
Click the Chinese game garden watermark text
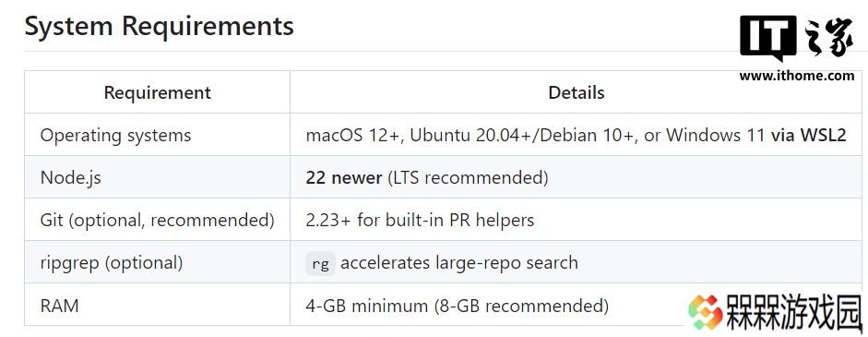tap(794, 313)
